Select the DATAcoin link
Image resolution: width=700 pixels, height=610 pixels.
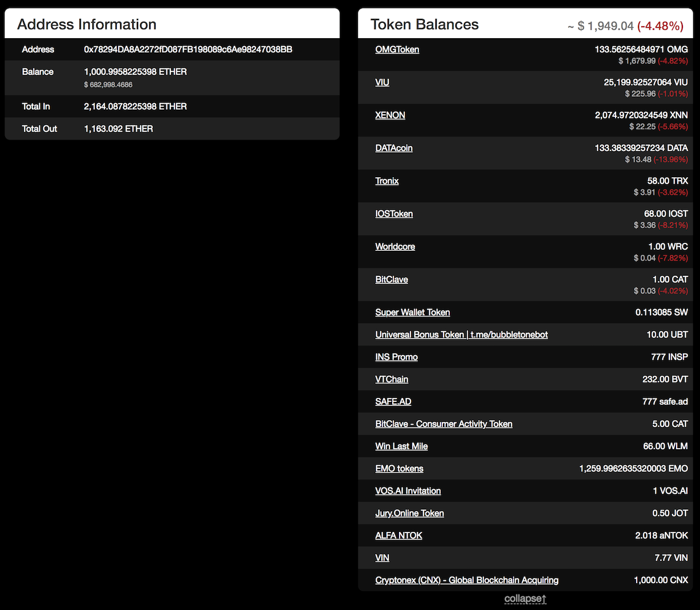pyautogui.click(x=393, y=148)
